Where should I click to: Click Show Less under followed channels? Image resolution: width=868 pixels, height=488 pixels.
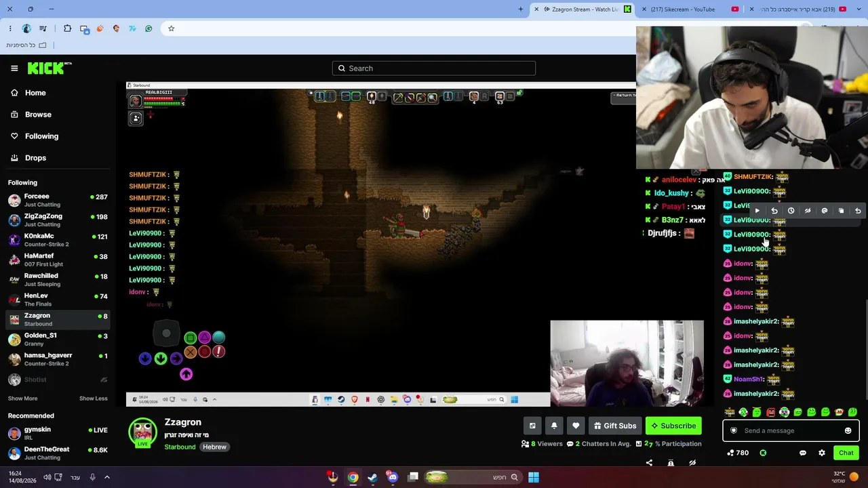(93, 399)
